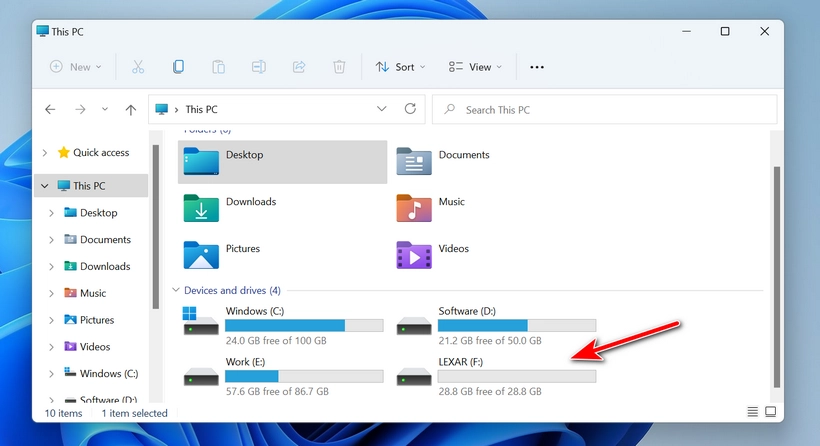820x446 pixels.
Task: Click This PC breadcrumb in address bar
Action: click(x=201, y=109)
